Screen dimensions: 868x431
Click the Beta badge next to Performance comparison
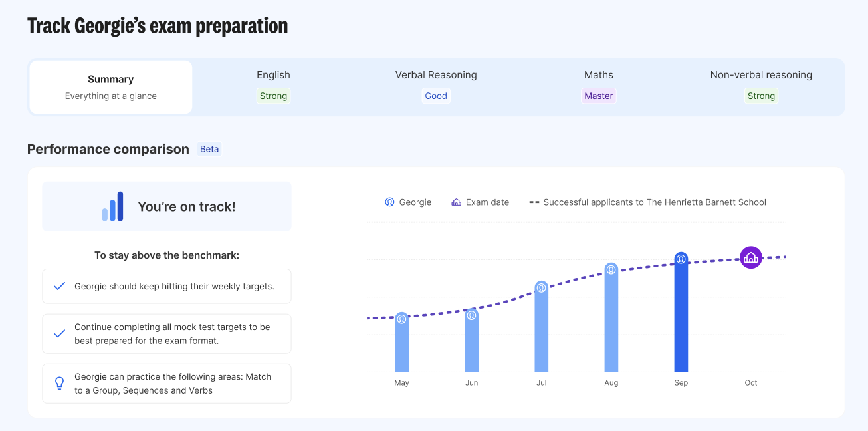209,149
